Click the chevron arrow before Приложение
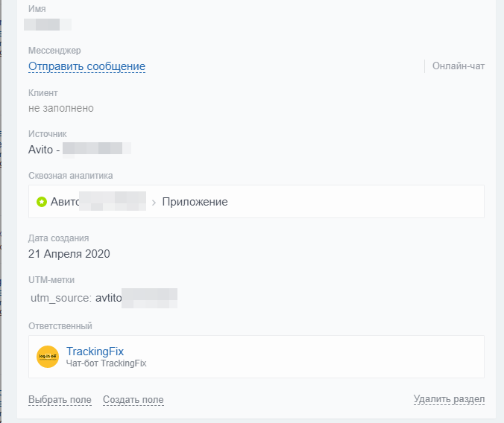504x423 pixels. point(154,203)
